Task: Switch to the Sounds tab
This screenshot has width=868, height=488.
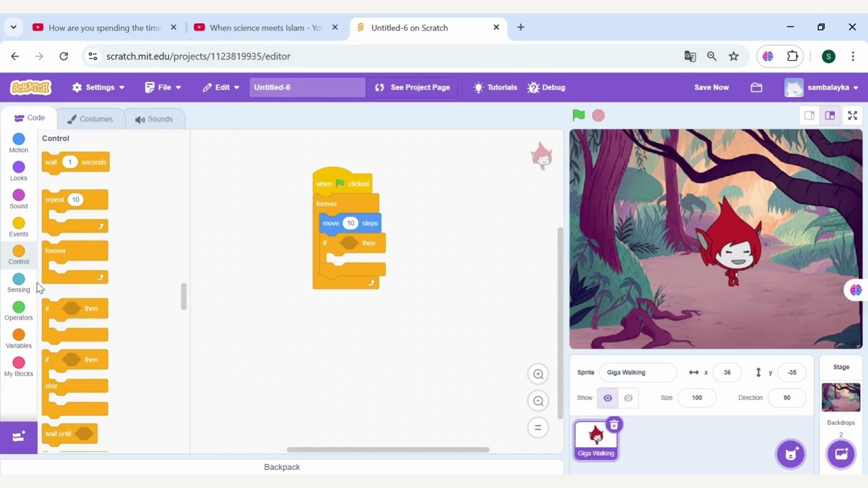Action: pyautogui.click(x=154, y=119)
